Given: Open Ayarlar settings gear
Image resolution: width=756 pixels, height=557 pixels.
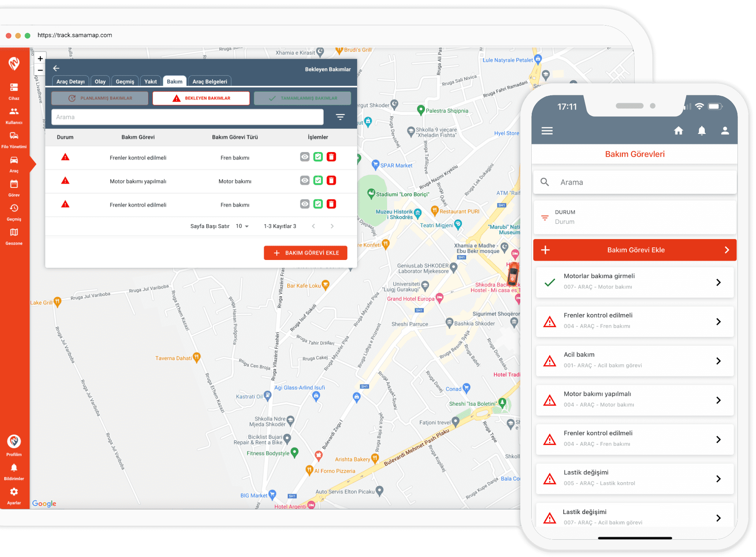Looking at the screenshot, I should point(14,496).
